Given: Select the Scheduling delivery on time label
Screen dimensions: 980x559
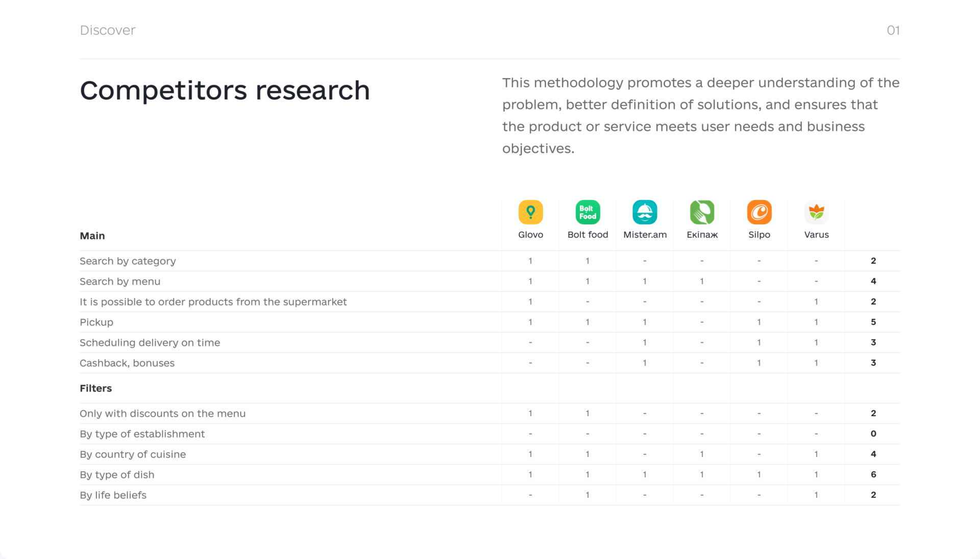Looking at the screenshot, I should [x=150, y=343].
